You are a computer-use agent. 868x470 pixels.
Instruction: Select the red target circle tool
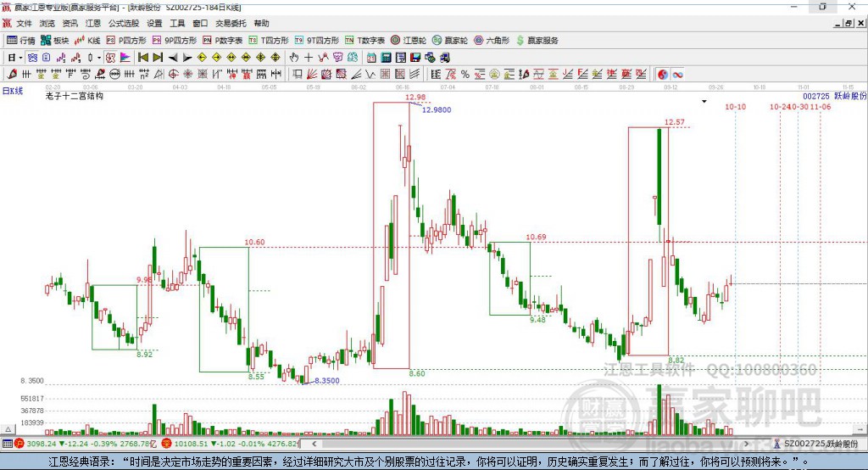coord(173,75)
